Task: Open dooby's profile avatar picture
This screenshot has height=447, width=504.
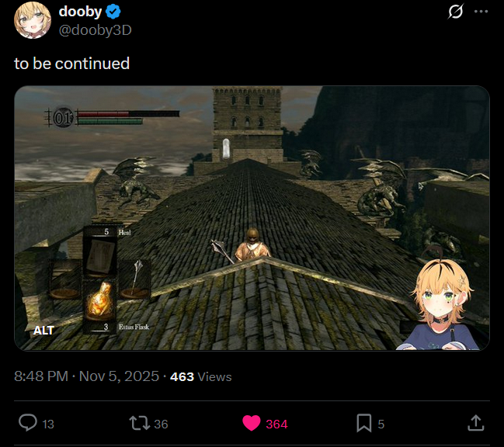Action: [x=33, y=20]
